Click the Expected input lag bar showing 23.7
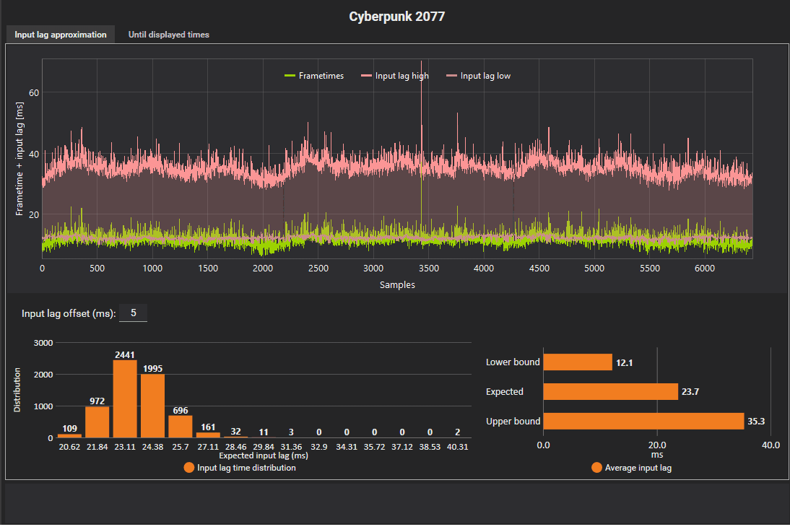Screen dimensions: 790x532 click(610, 391)
